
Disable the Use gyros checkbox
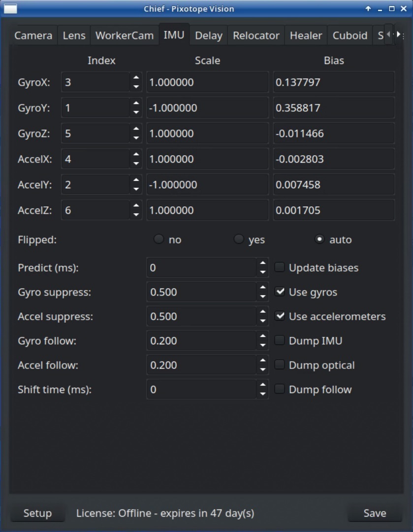[280, 292]
